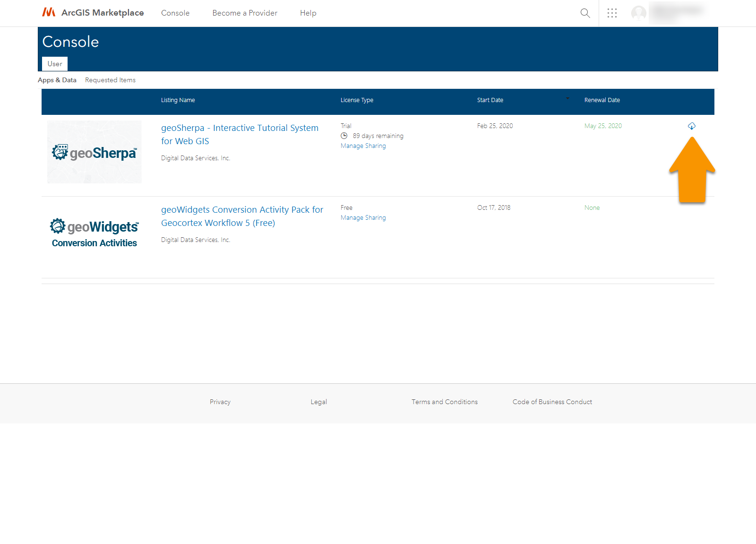Click the clock icon beside days remaining

(x=344, y=136)
